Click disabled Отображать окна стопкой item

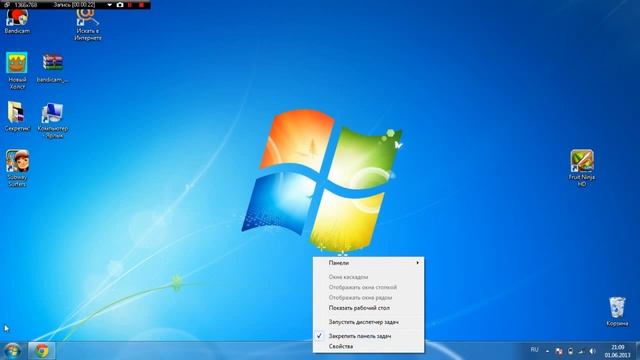pyautogui.click(x=369, y=287)
